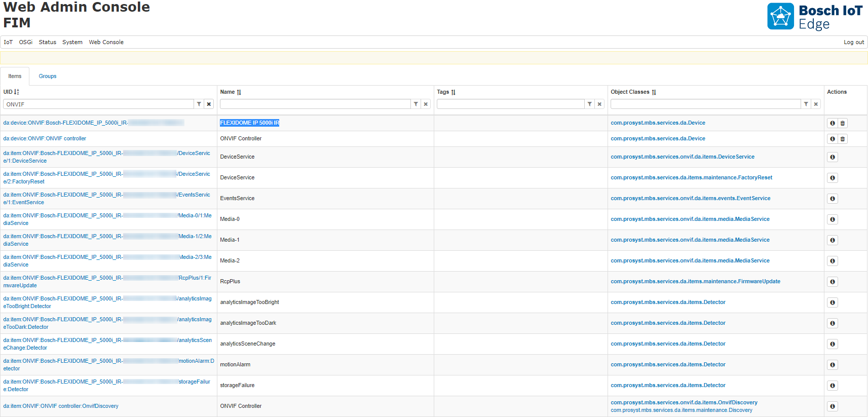Open info for the ONVIF controller device row
Viewport: 868px width, 417px height.
click(832, 139)
